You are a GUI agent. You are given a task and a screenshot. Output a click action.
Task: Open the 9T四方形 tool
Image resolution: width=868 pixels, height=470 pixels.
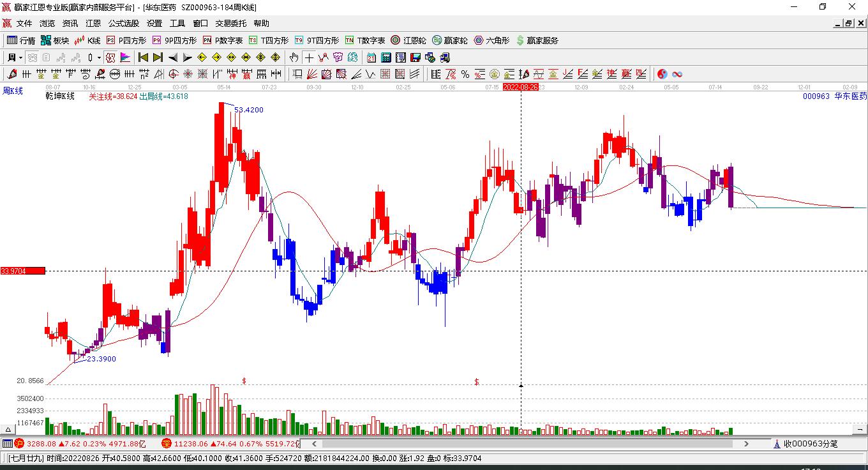pos(317,40)
